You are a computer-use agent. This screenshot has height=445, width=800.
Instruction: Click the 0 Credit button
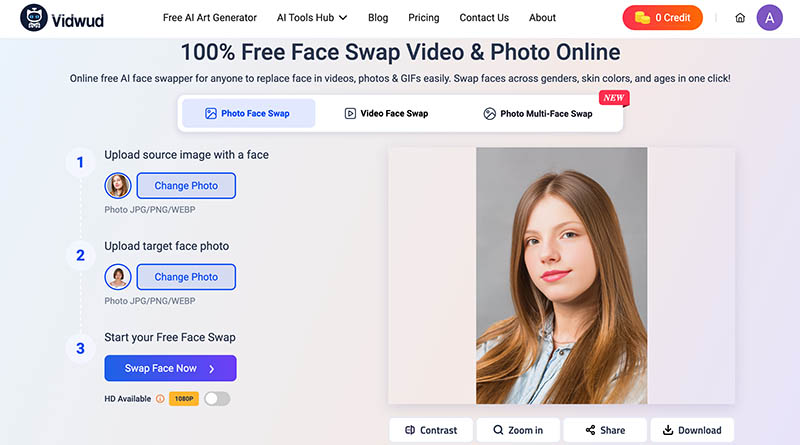coord(662,18)
